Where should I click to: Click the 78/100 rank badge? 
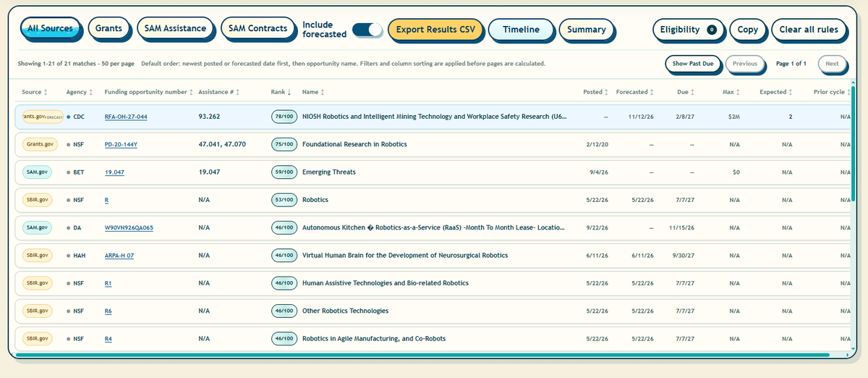pyautogui.click(x=284, y=117)
